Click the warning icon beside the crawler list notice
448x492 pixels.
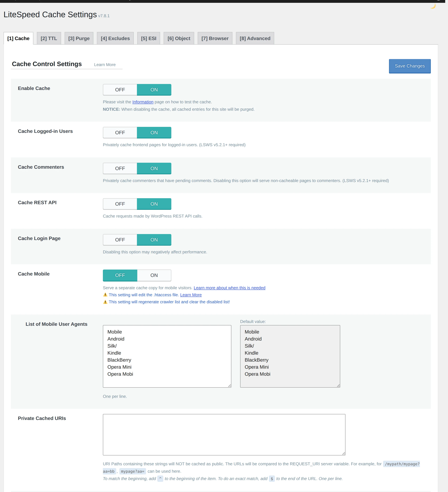click(105, 302)
